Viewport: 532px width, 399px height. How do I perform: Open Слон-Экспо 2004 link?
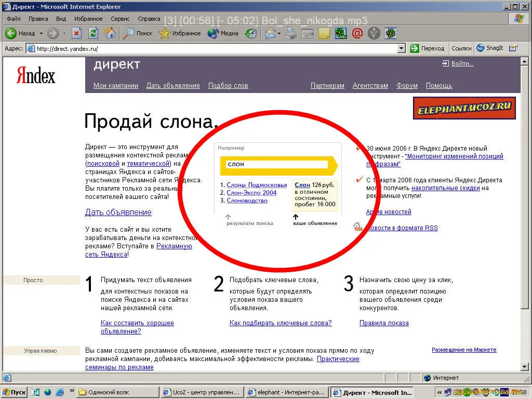[251, 193]
